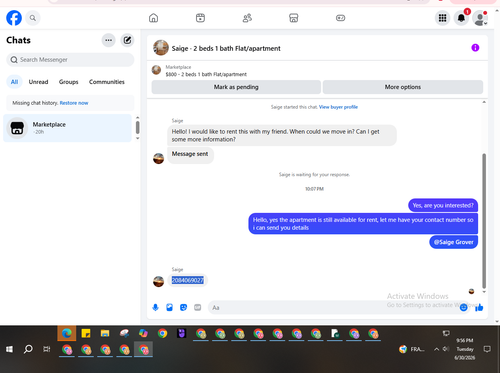
Task: Open the taskbar clock showing 9:56 PM
Action: pos(465,349)
